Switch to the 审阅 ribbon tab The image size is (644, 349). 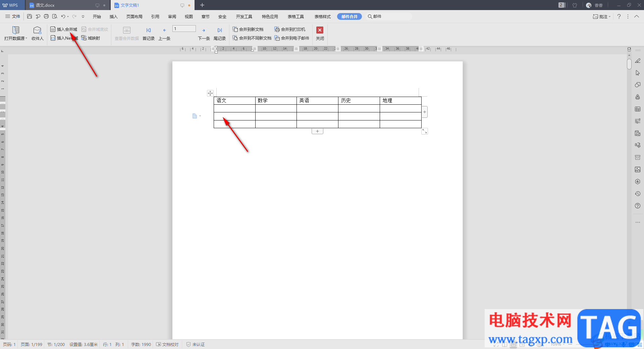[172, 16]
